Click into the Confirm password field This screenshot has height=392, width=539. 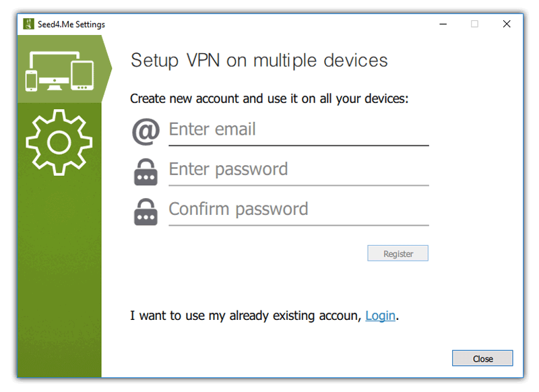pos(298,209)
